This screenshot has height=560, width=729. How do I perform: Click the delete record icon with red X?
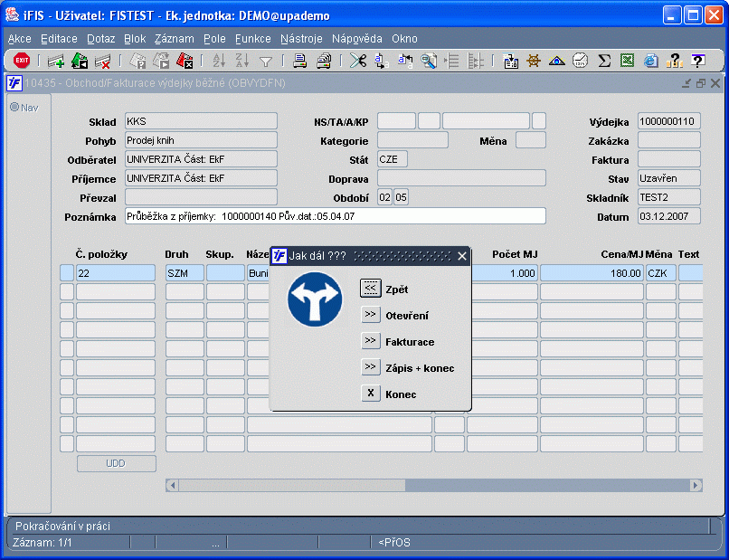click(102, 62)
